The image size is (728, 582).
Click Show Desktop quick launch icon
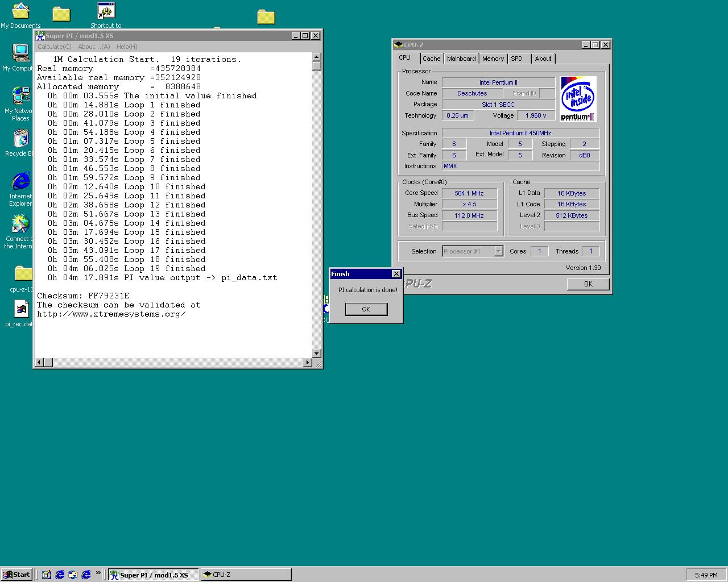coord(47,575)
